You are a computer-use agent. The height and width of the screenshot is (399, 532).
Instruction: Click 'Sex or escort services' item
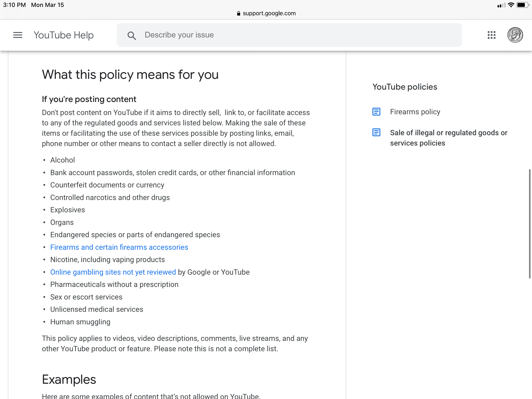pyautogui.click(x=86, y=297)
